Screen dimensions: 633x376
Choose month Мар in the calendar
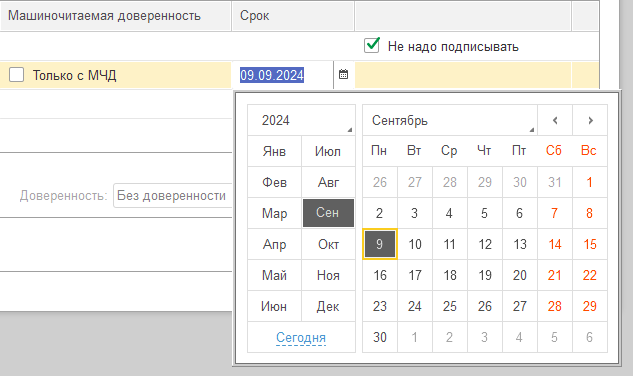(275, 213)
